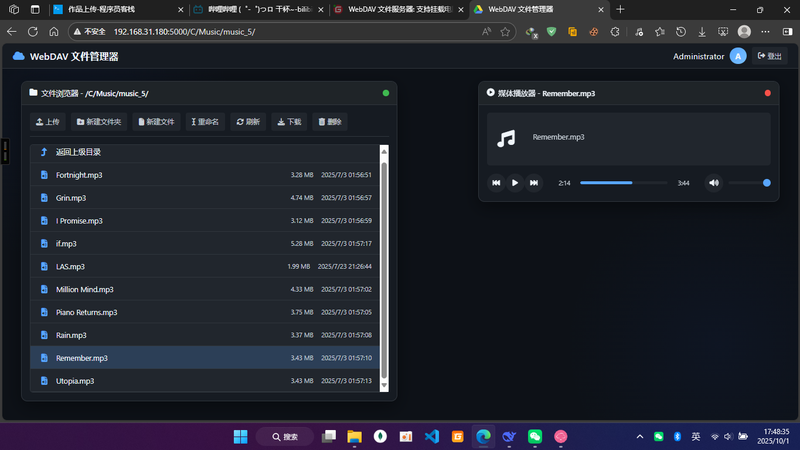Open File Explorer from taskbar
Screen dimensions: 800x450
(354, 437)
